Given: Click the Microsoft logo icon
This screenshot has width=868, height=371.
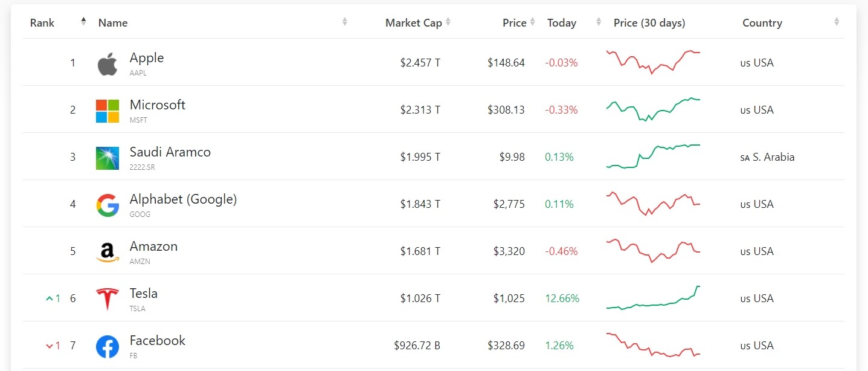Looking at the screenshot, I should pos(108,111).
